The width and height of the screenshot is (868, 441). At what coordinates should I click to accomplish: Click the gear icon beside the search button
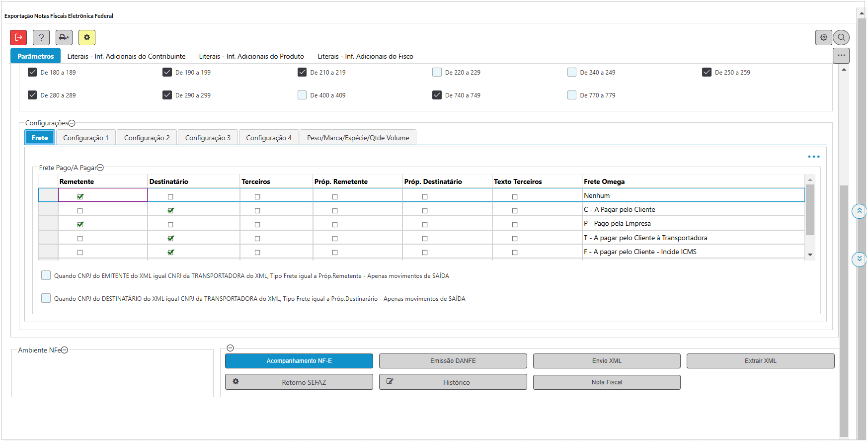click(823, 37)
